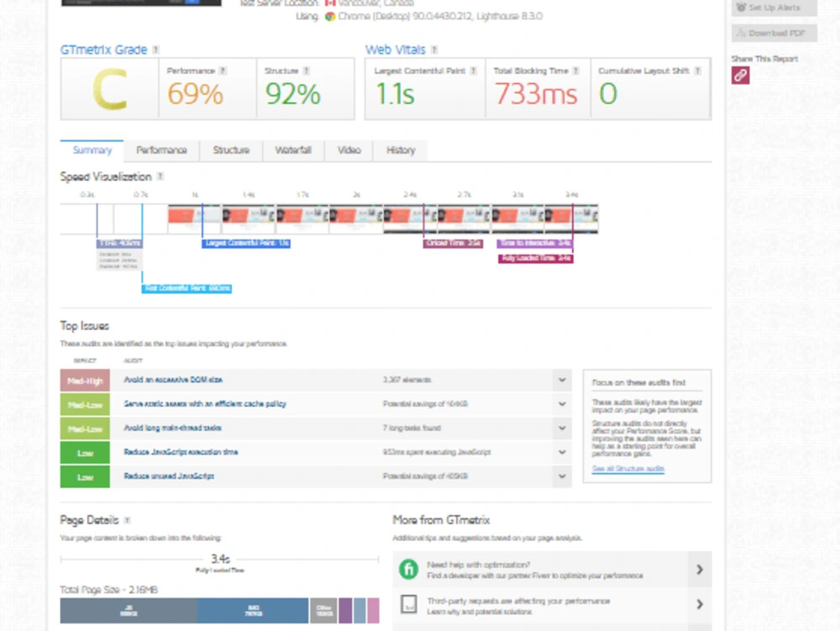This screenshot has height=631, width=840.
Task: Click chevron for Need help with optimization
Action: coord(700,569)
